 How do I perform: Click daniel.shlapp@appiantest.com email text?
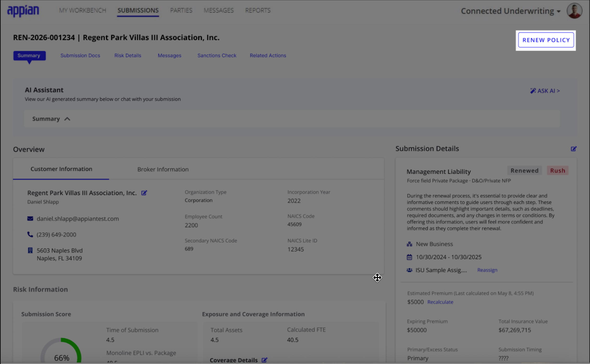click(x=78, y=218)
